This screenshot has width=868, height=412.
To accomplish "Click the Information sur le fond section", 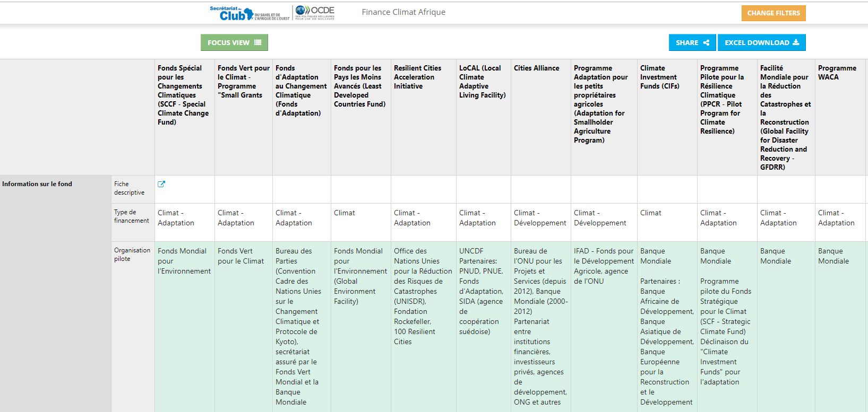I will point(37,184).
